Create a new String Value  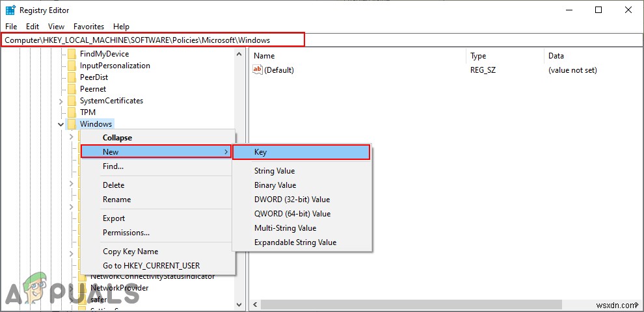(x=301, y=171)
